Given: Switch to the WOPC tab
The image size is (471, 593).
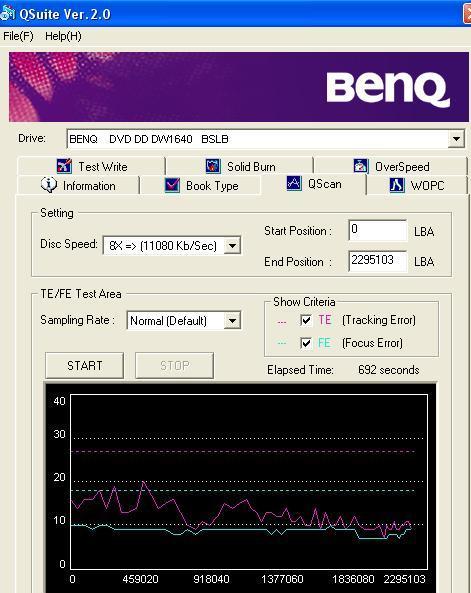Looking at the screenshot, I should tap(417, 185).
